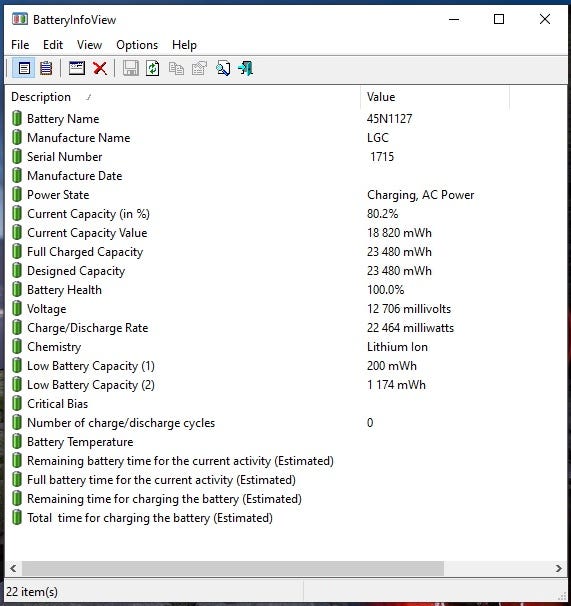The width and height of the screenshot is (571, 606).
Task: Click the horizontal scrollbar left arrow
Action: 13,568
